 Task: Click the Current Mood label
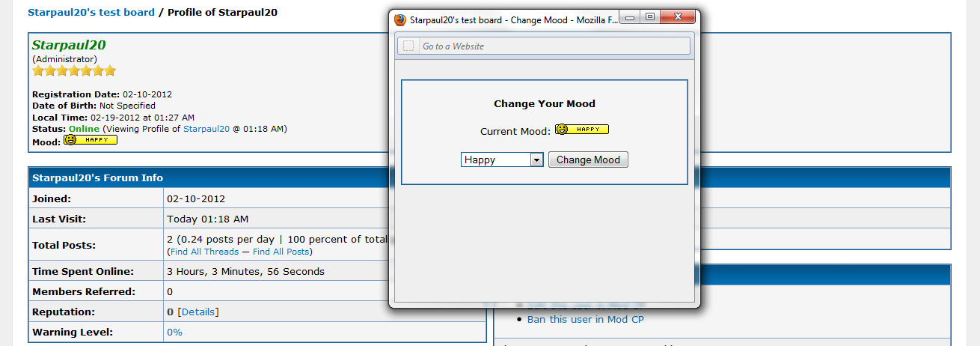tap(515, 131)
